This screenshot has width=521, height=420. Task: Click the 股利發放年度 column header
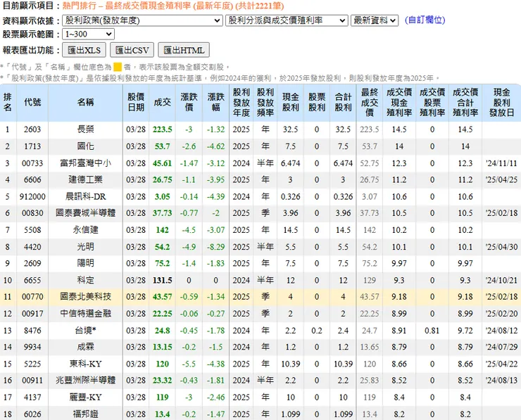pyautogui.click(x=241, y=102)
